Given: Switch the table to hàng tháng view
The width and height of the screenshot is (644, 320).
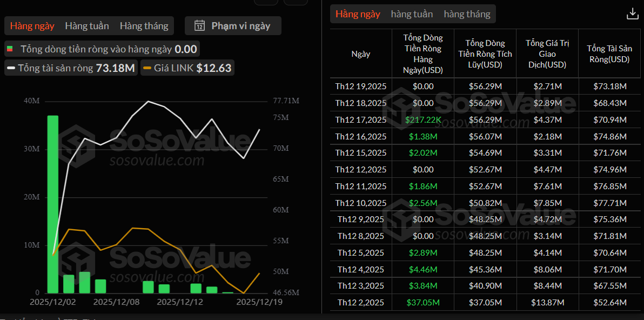Looking at the screenshot, I should pyautogui.click(x=467, y=14).
